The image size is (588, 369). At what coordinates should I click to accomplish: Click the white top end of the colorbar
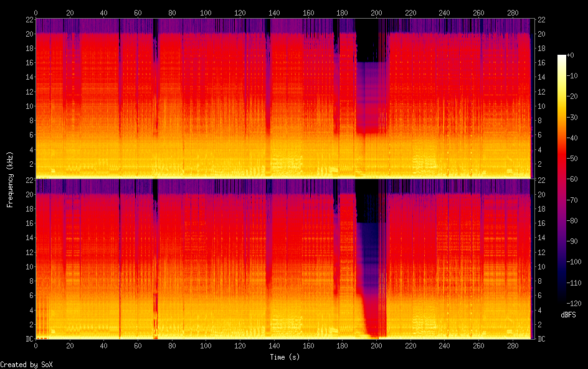562,57
